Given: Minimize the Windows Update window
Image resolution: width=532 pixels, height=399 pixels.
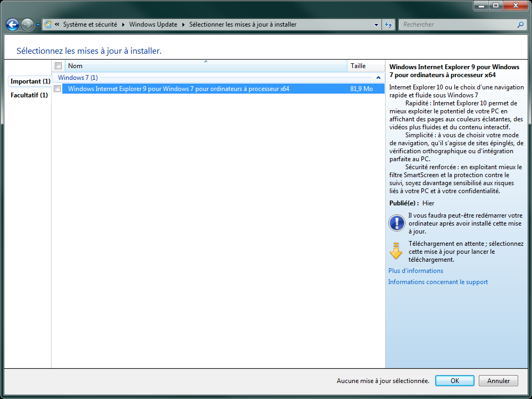Looking at the screenshot, I should pyautogui.click(x=481, y=5).
